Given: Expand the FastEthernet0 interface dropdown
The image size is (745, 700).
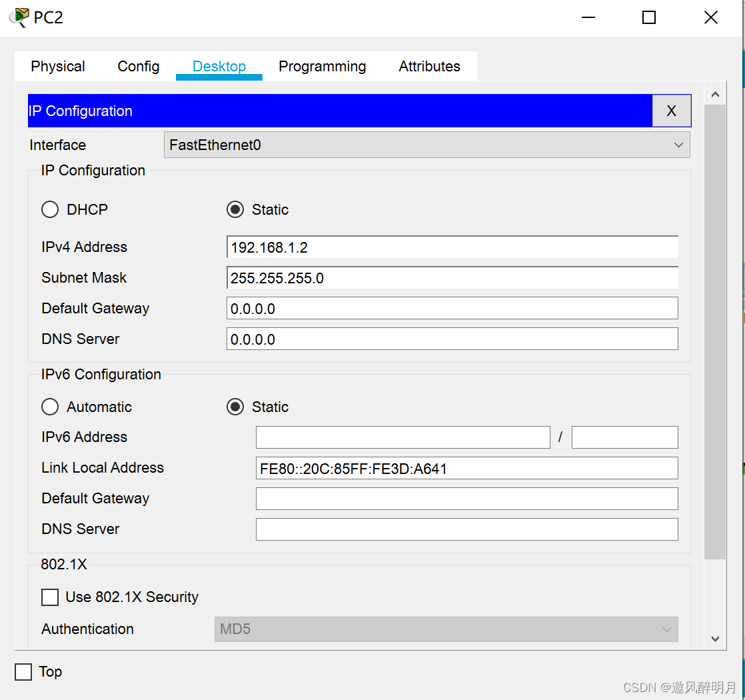Looking at the screenshot, I should pyautogui.click(x=426, y=145).
